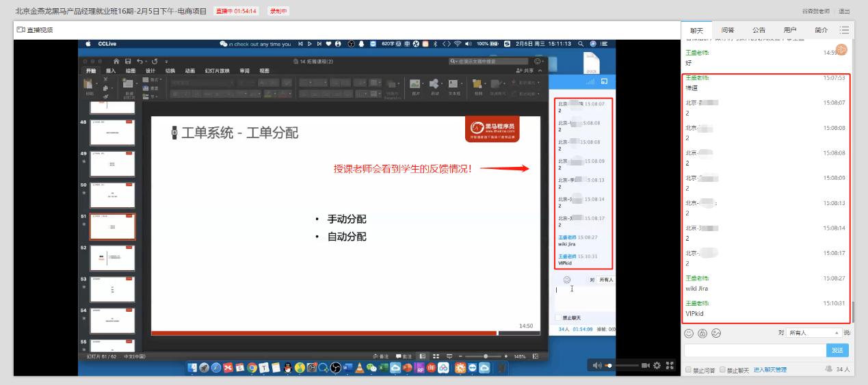Click the 34人 online users icon

tap(828, 369)
